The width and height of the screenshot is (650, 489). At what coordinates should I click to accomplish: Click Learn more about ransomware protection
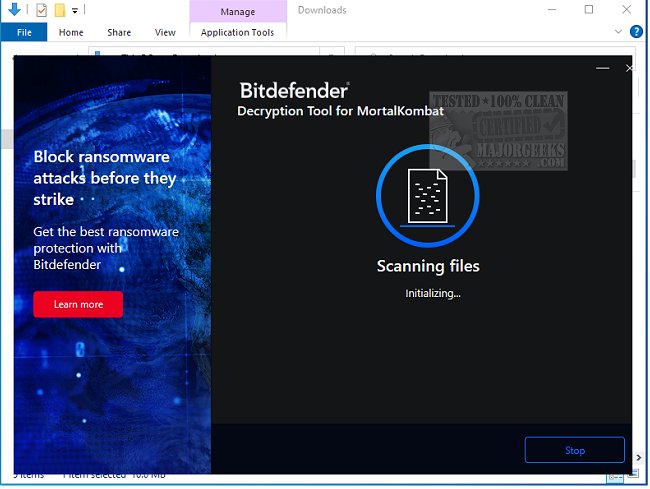(x=78, y=304)
